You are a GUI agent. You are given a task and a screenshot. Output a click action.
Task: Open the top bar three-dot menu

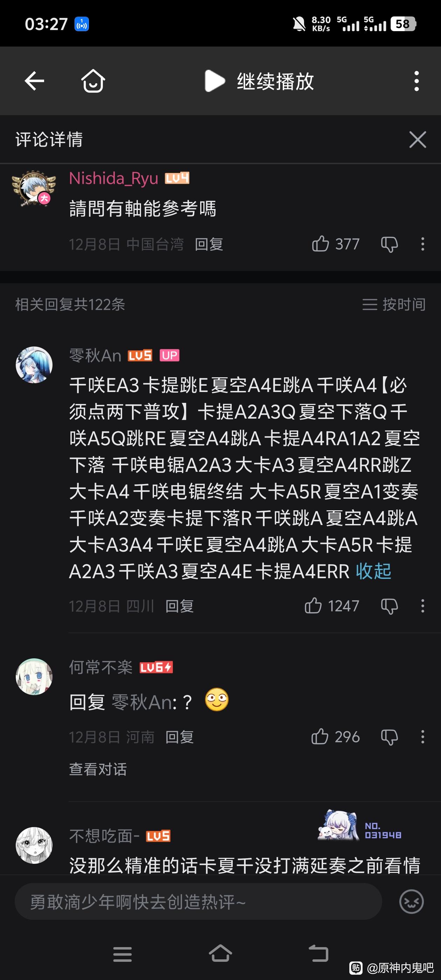tap(416, 81)
